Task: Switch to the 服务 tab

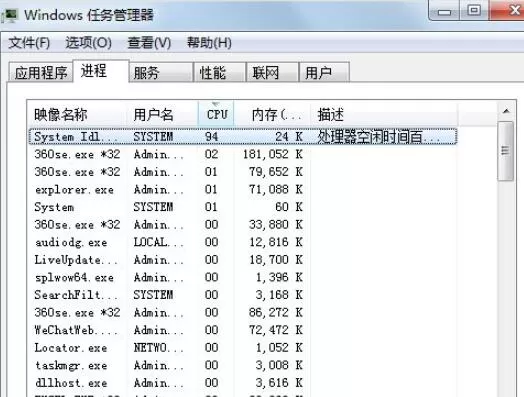Action: coord(161,72)
